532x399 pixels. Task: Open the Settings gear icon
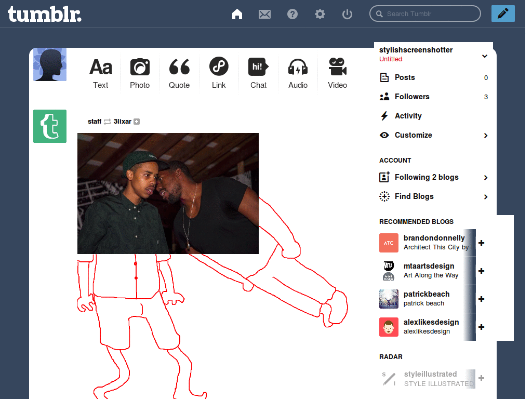[x=320, y=14]
